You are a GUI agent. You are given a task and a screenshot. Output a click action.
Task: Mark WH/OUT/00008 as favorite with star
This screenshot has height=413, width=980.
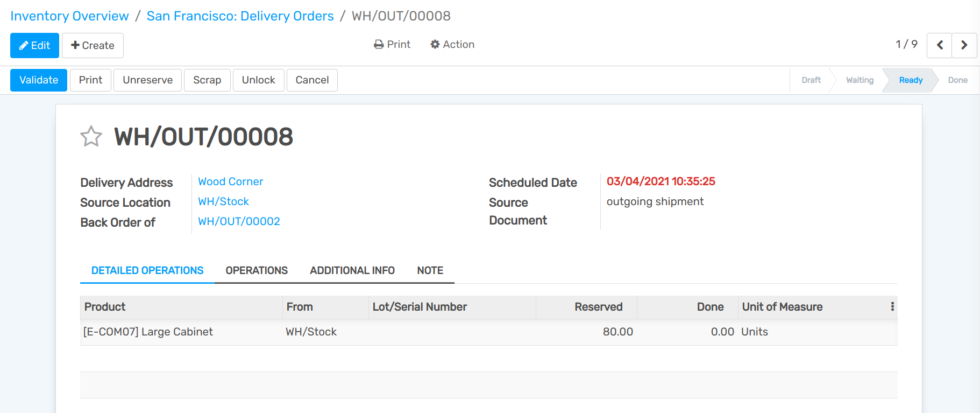[x=91, y=136]
